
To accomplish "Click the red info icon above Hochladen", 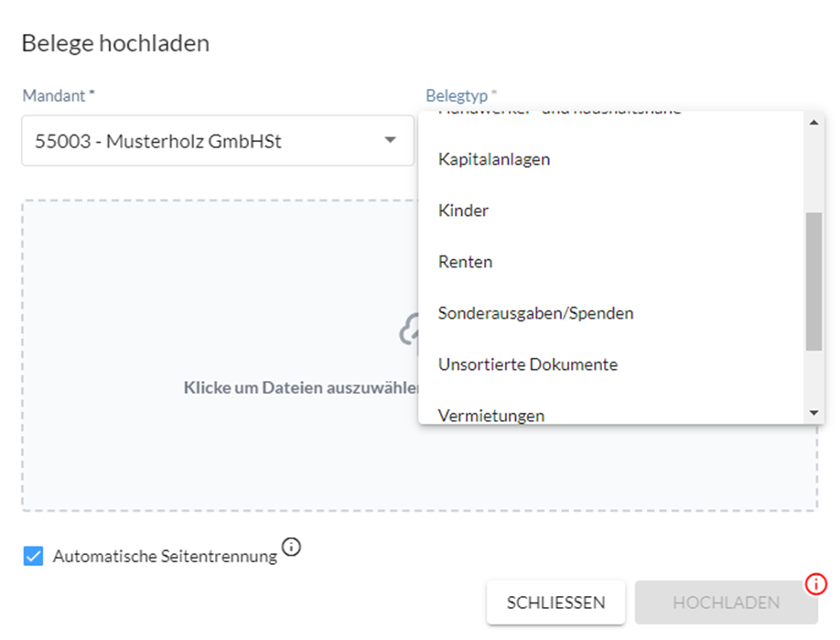I will tap(816, 584).
